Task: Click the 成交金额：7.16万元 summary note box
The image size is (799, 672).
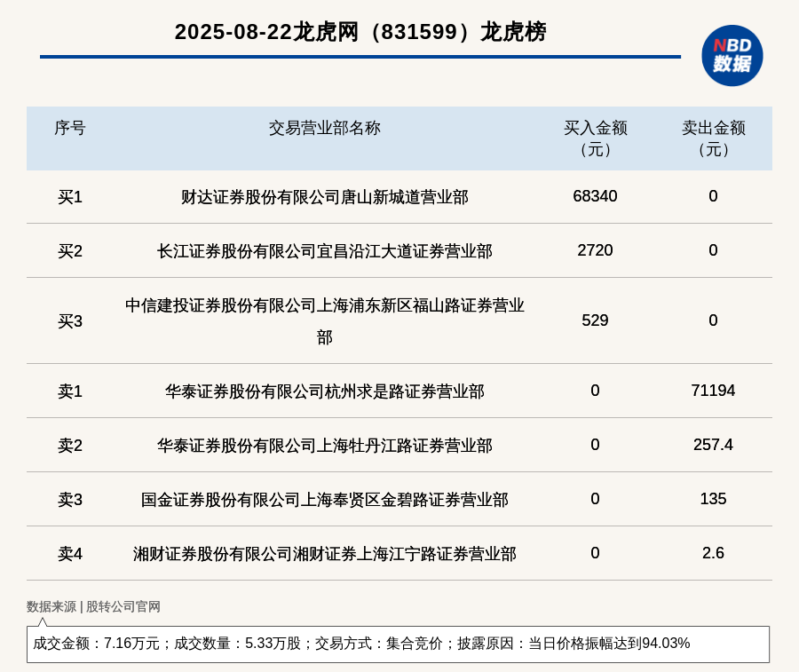Action: [x=398, y=644]
